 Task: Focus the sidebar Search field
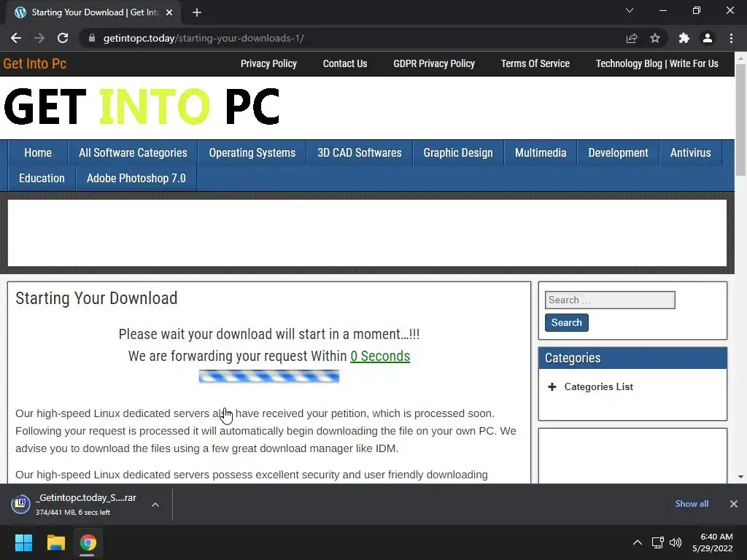point(610,300)
